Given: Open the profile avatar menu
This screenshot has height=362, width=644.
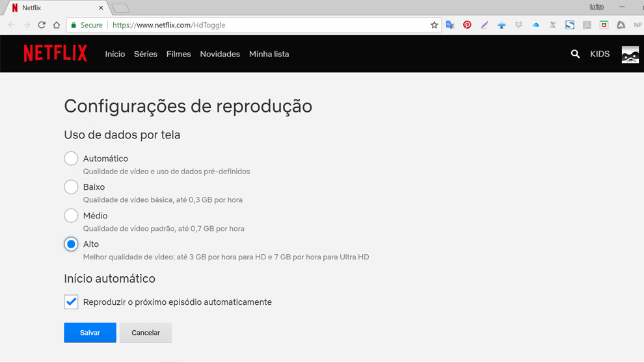Looking at the screenshot, I should coord(630,54).
